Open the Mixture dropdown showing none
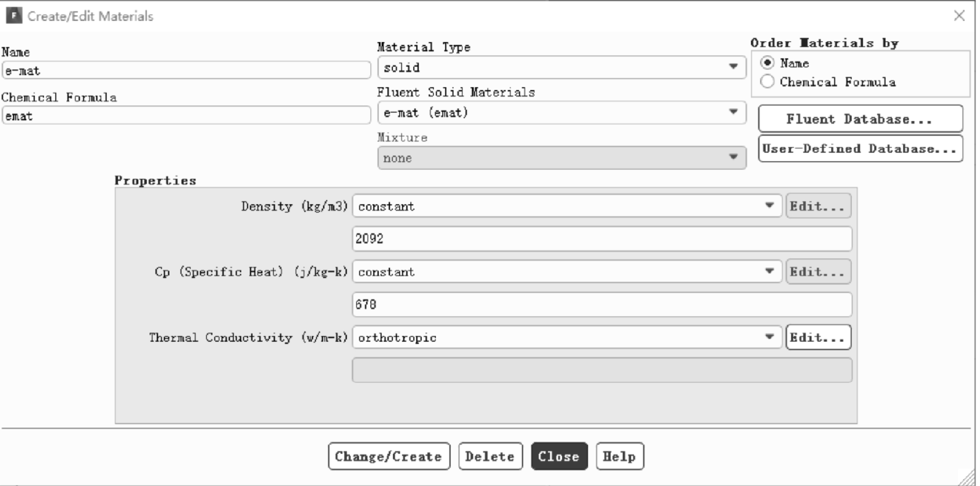 pyautogui.click(x=562, y=157)
